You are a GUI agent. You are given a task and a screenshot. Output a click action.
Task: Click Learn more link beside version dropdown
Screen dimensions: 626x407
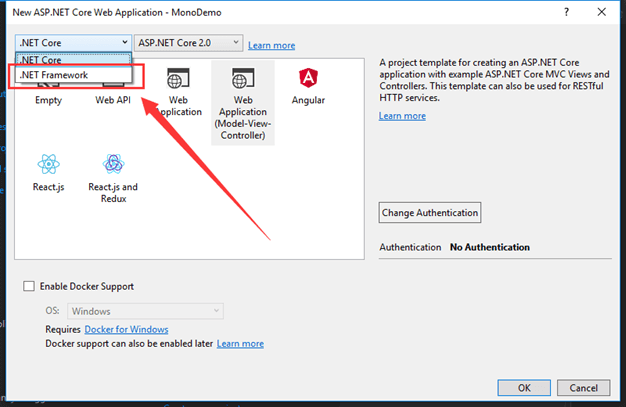pos(271,45)
